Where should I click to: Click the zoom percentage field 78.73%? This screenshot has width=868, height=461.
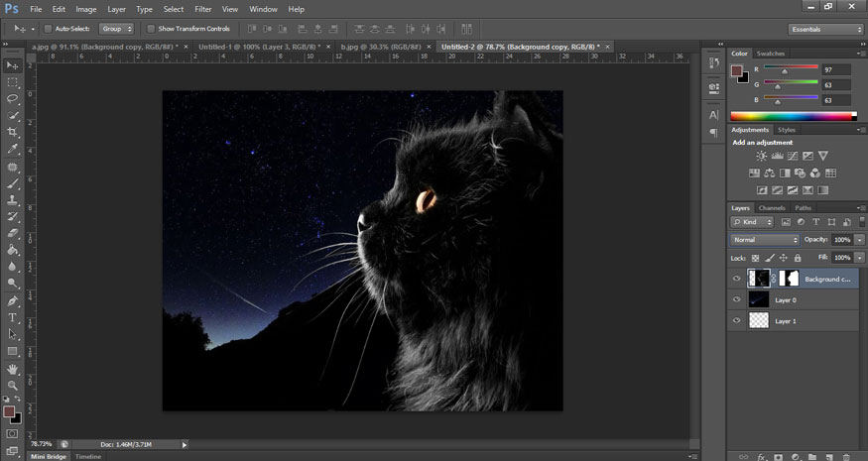(x=41, y=444)
